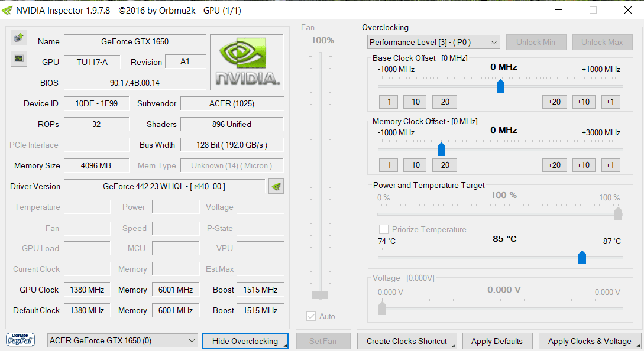The image size is (644, 351).
Task: Click -1 under Base Clock Offset
Action: click(x=388, y=102)
